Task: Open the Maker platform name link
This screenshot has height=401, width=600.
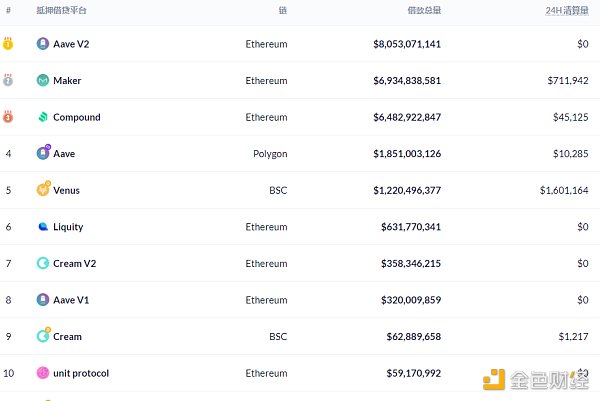Action: pos(67,81)
